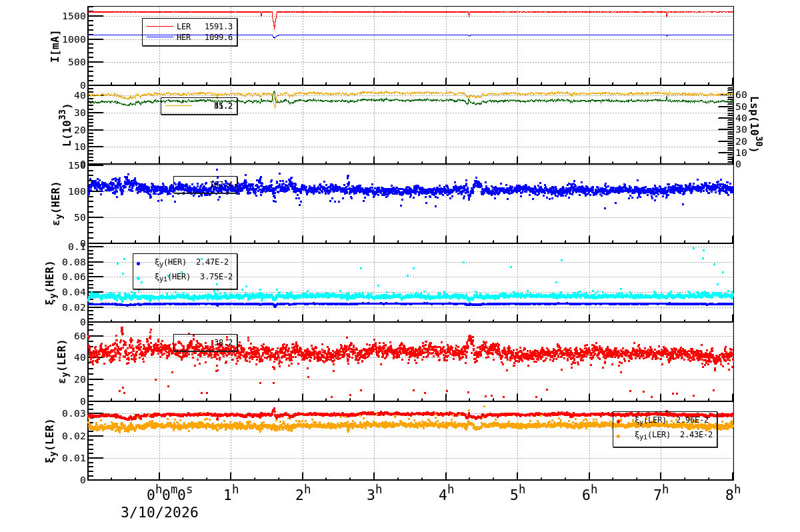Click legend entry ξyi(HER) 3.75E-2
The image size is (800, 532).
[x=184, y=277]
